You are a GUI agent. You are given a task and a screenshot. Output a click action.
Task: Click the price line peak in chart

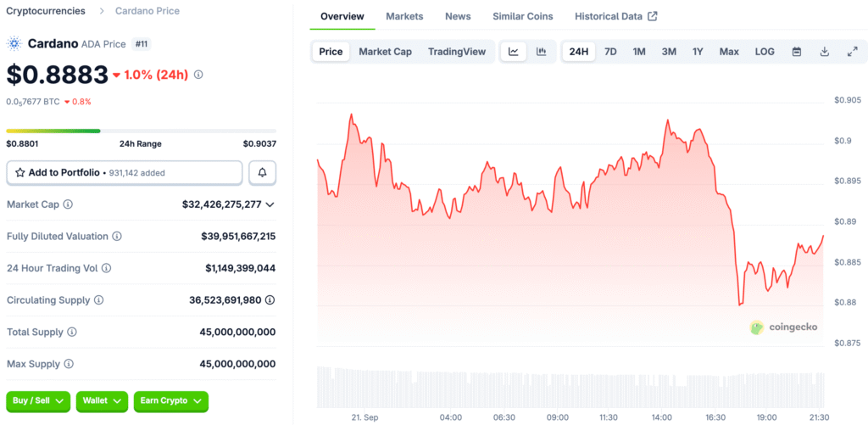351,115
